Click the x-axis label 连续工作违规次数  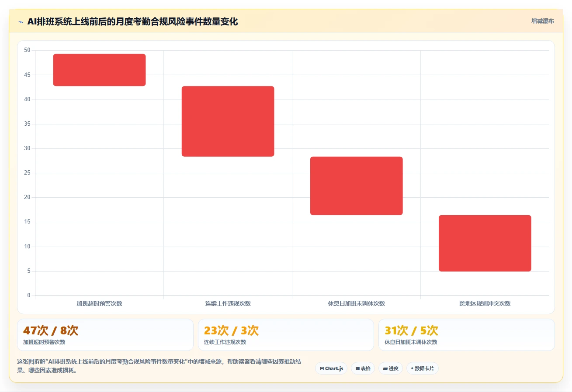tap(228, 303)
